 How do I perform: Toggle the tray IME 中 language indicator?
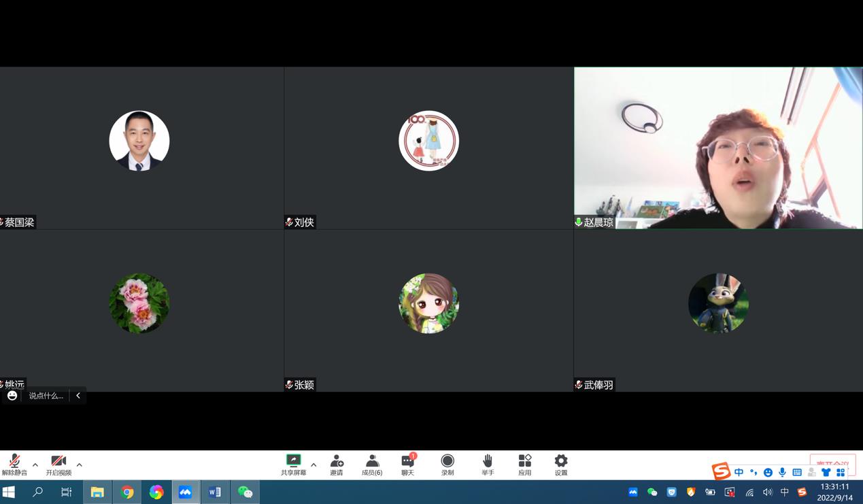pyautogui.click(x=785, y=492)
